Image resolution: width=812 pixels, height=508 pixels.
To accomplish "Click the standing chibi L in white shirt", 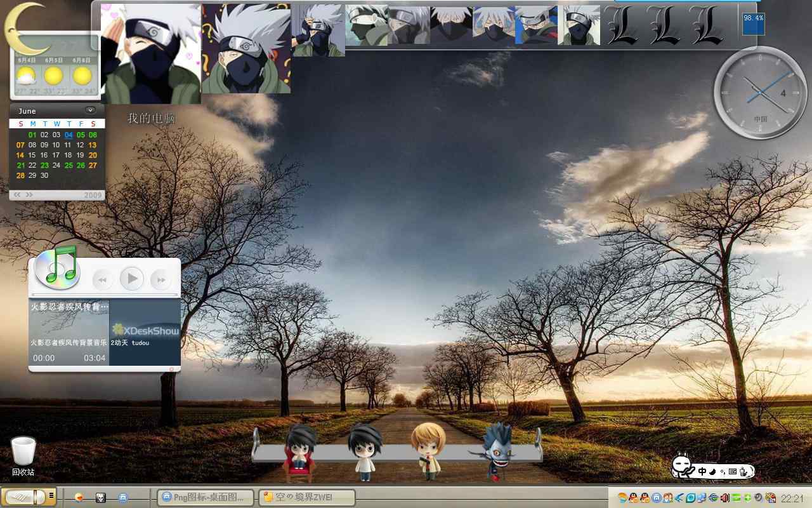I will [x=365, y=451].
